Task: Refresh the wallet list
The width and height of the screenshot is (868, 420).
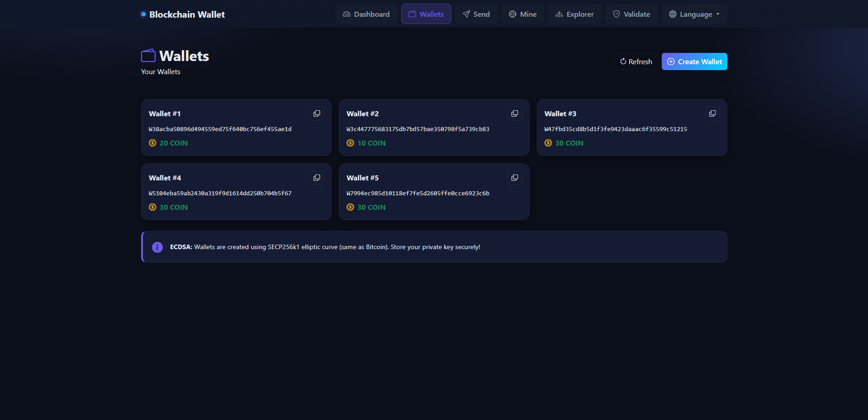Action: point(635,61)
